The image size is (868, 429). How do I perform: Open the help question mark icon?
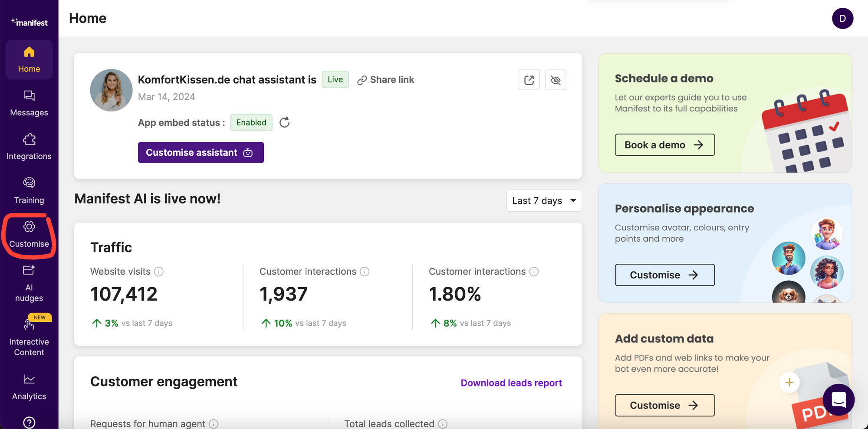tap(29, 422)
